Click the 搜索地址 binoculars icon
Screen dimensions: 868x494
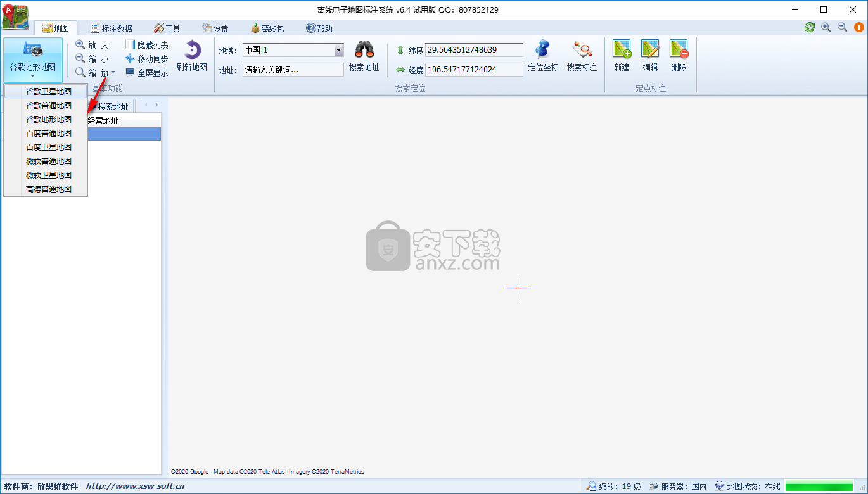point(364,49)
